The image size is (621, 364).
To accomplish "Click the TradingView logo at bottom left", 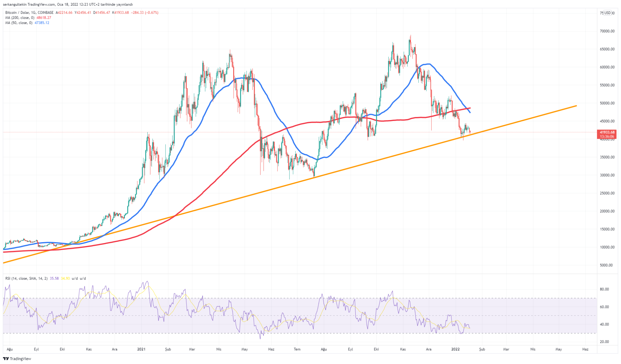I will [x=17, y=359].
